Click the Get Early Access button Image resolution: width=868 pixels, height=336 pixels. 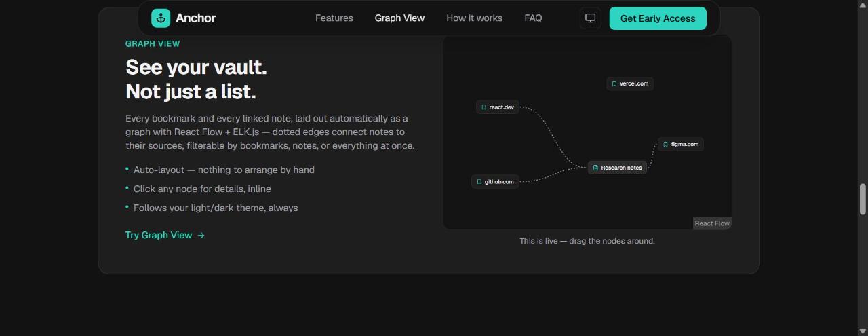658,18
